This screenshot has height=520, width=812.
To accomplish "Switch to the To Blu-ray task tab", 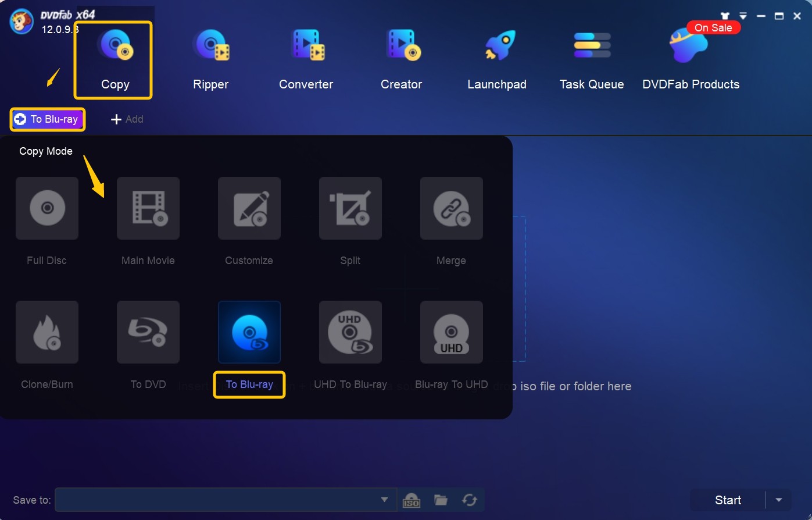I will tap(47, 119).
